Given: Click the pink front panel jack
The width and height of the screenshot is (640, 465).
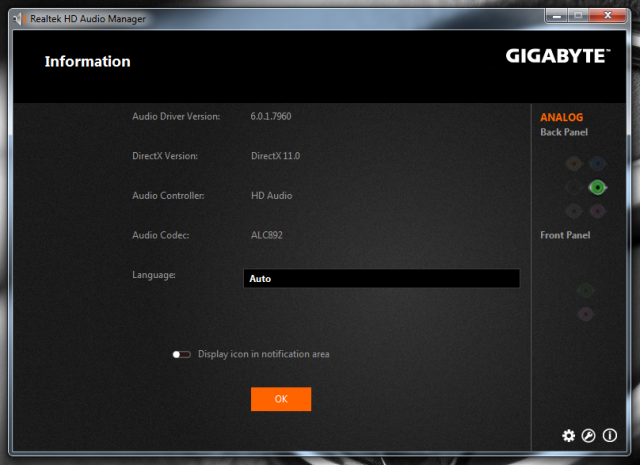Looking at the screenshot, I should tap(586, 314).
